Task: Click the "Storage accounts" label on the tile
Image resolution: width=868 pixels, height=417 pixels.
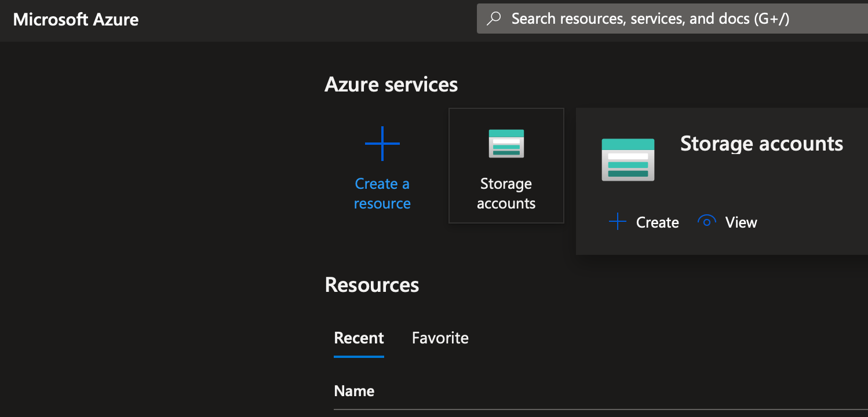Action: (x=506, y=193)
